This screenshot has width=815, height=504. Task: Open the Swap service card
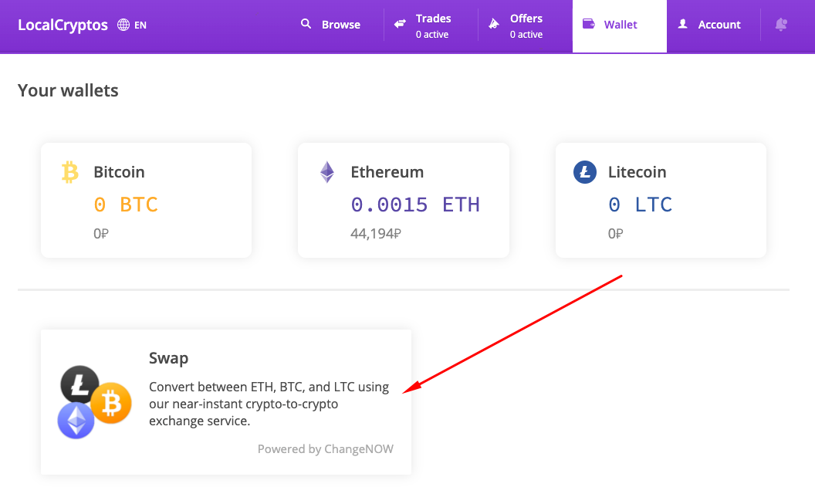[225, 402]
